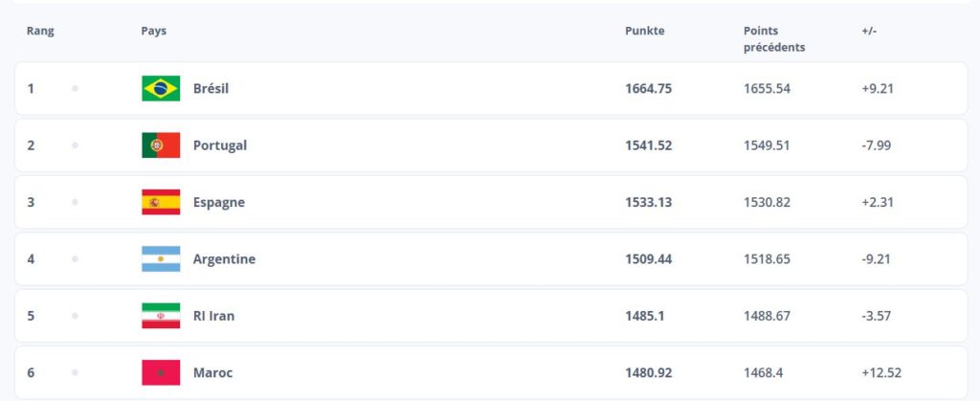980x401 pixels.
Task: Sort the table by Punkte column
Action: click(644, 32)
